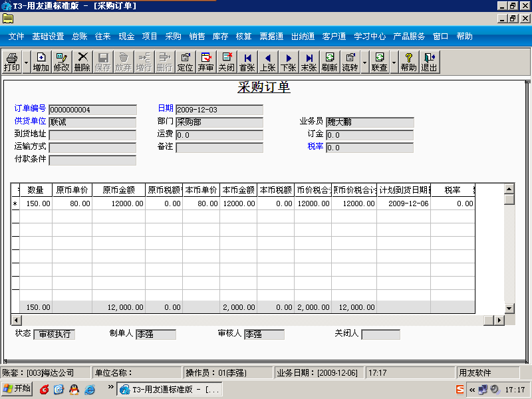
Task: Click the horizontal scrollbar left arrow
Action: click(x=16, y=320)
